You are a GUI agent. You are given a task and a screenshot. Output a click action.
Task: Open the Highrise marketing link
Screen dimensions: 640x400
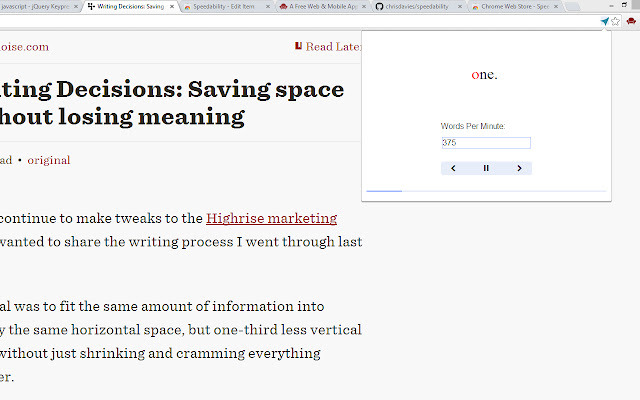click(x=271, y=218)
